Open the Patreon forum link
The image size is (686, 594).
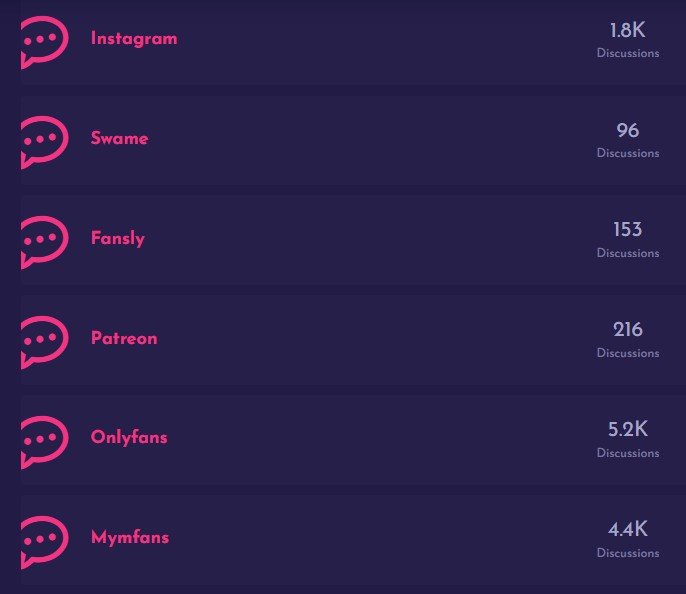(124, 339)
